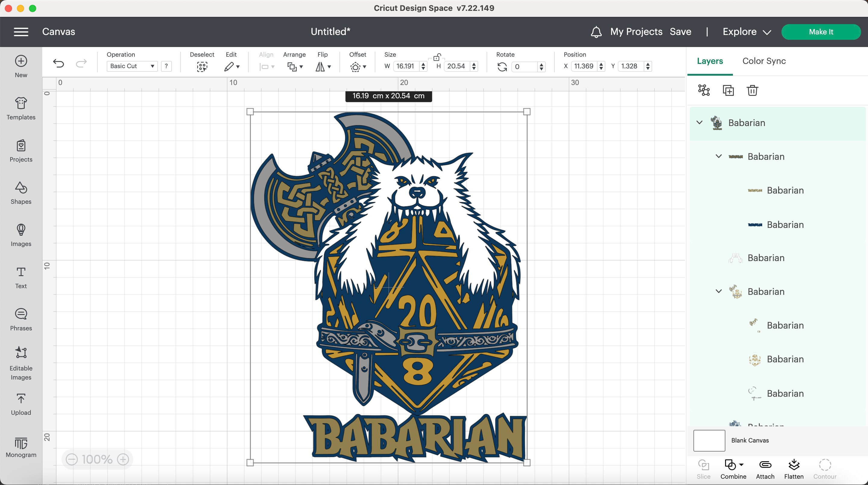Click Save in the top bar
This screenshot has height=485, width=868.
click(680, 32)
